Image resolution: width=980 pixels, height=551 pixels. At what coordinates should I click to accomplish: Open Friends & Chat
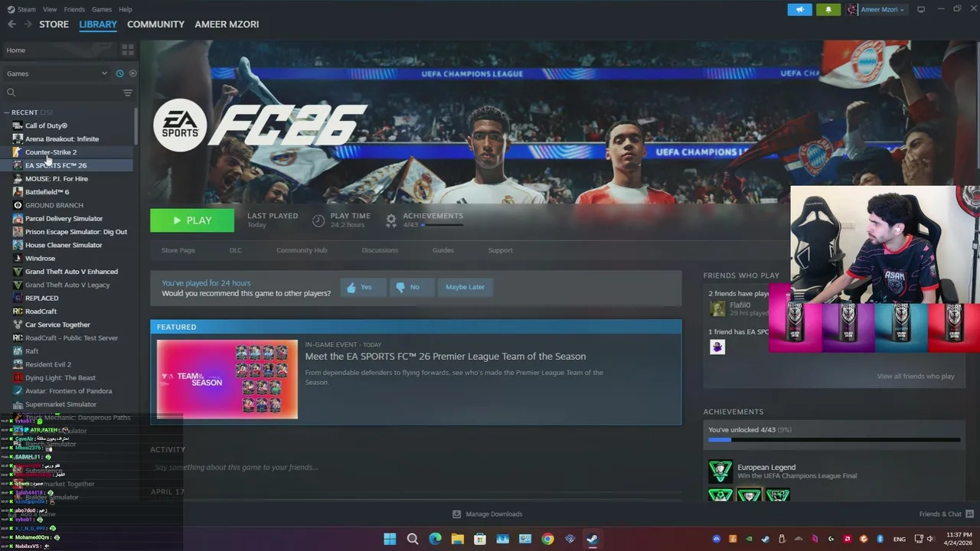tap(946, 514)
